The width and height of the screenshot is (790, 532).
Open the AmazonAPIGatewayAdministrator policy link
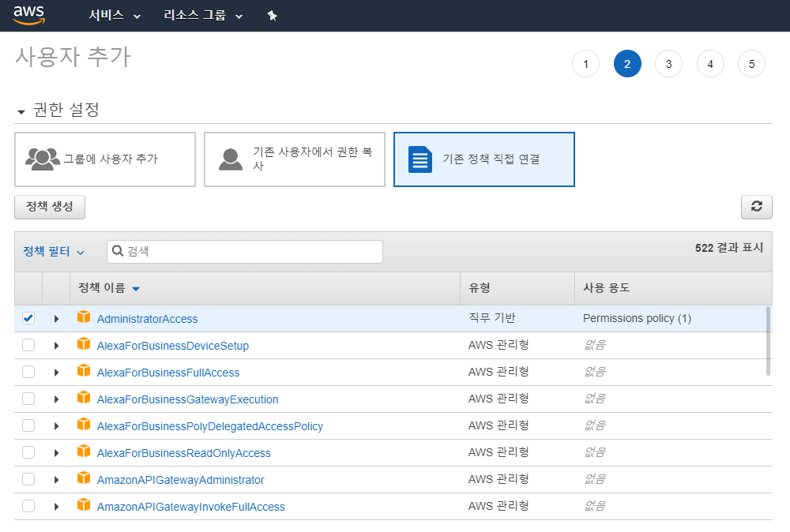click(180, 480)
